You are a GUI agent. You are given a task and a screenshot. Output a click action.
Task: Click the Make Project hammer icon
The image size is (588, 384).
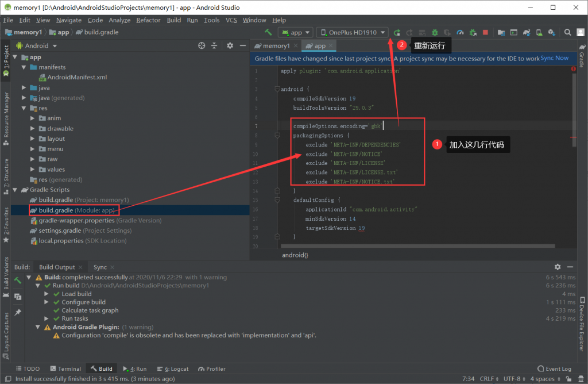(268, 32)
